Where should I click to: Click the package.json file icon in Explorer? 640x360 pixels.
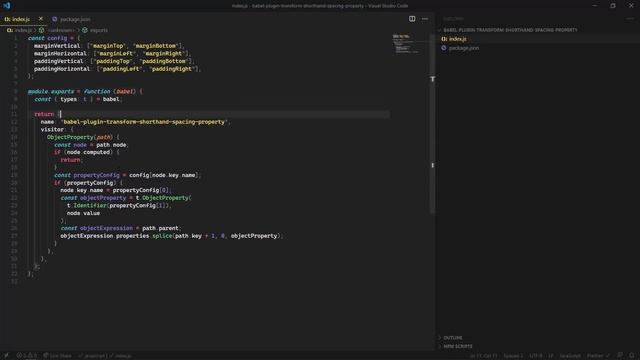(444, 48)
